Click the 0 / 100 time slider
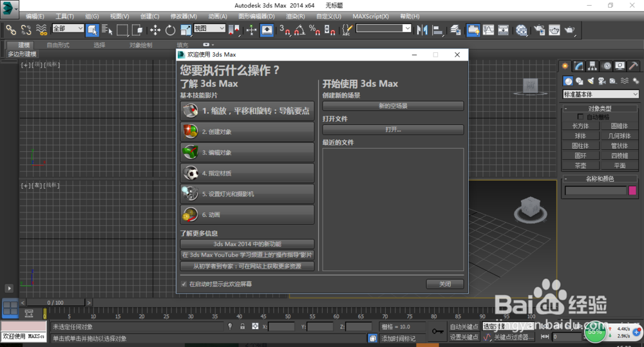This screenshot has width=644, height=347. coord(55,303)
